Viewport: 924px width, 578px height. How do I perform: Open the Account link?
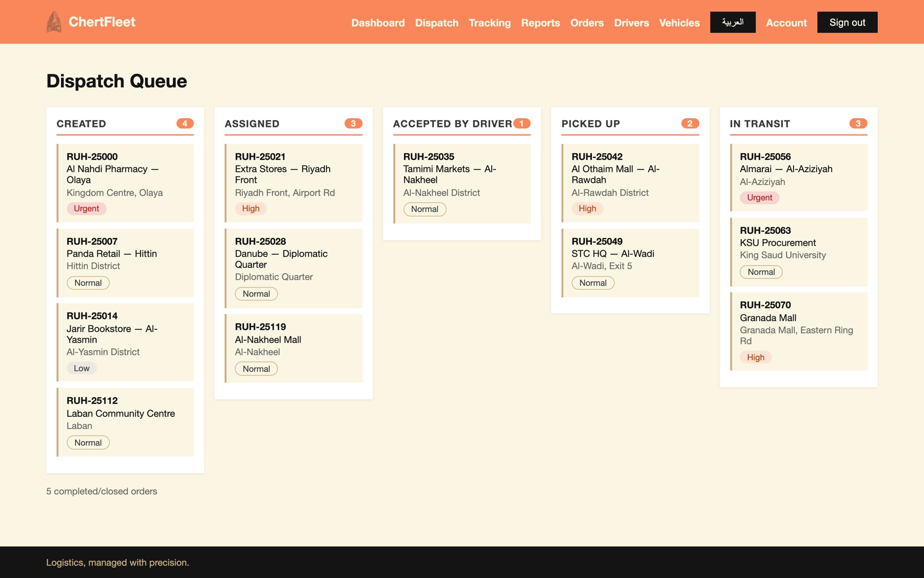click(786, 23)
